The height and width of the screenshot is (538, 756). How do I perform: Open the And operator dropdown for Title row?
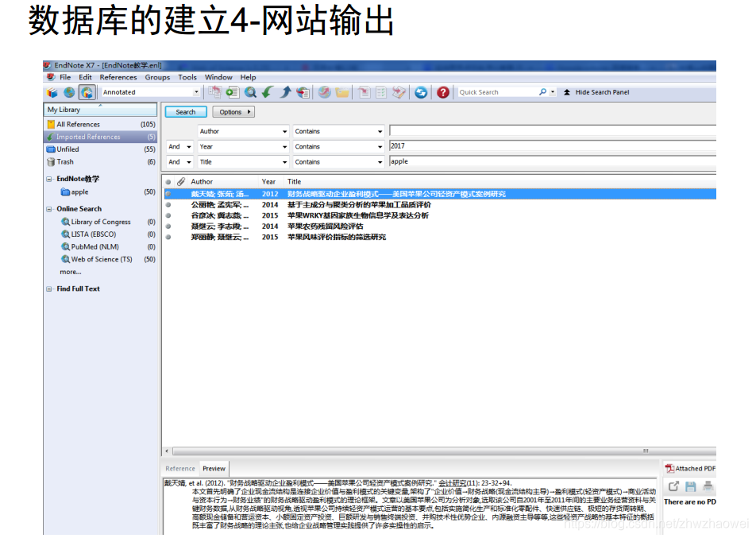pyautogui.click(x=189, y=162)
